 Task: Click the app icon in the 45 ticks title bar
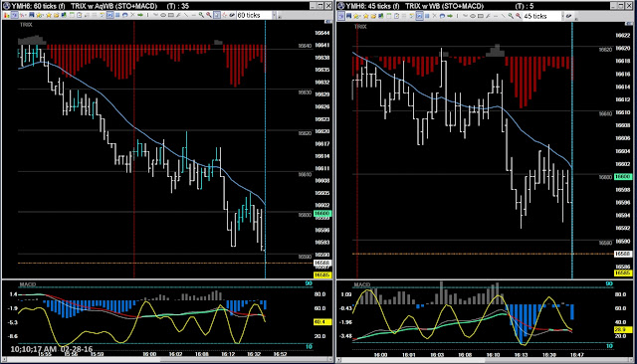(340, 6)
